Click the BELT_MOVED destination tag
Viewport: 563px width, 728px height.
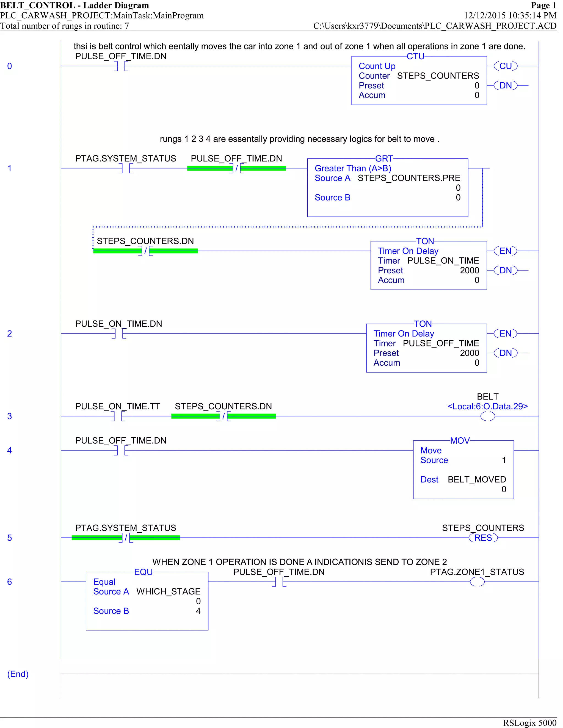[477, 479]
